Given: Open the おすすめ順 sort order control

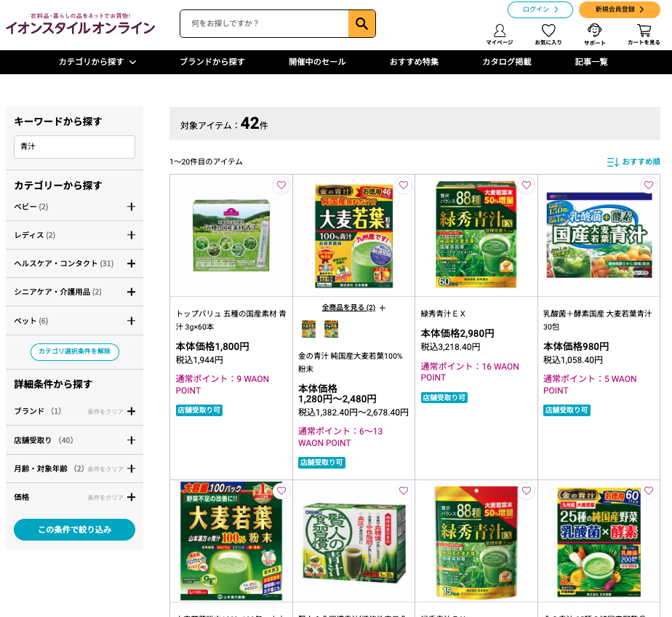Looking at the screenshot, I should 633,162.
